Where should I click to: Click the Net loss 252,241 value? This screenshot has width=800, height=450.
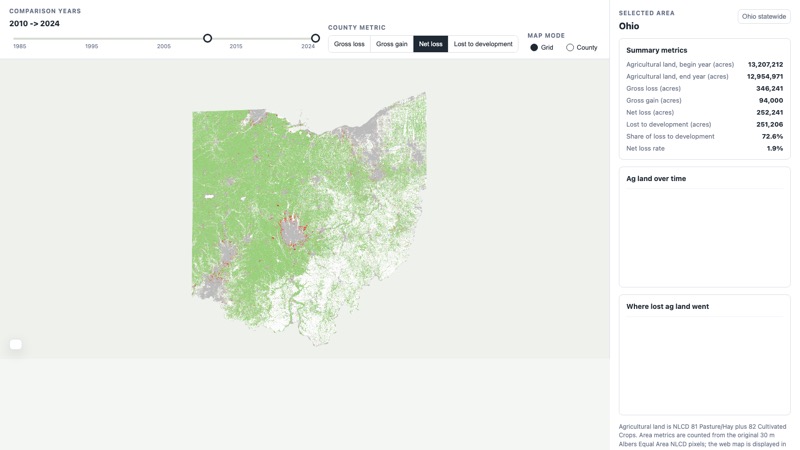point(769,112)
